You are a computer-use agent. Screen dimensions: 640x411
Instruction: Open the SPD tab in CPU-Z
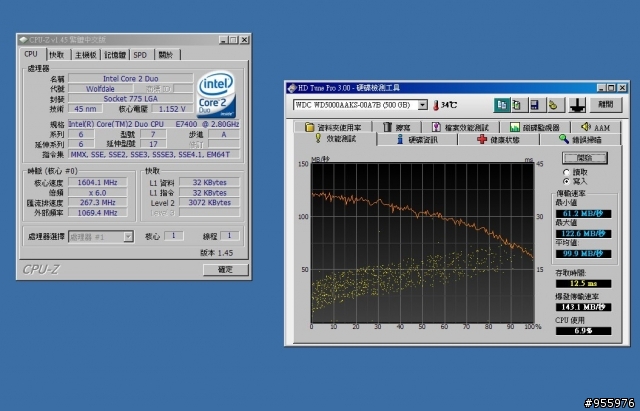[140, 55]
